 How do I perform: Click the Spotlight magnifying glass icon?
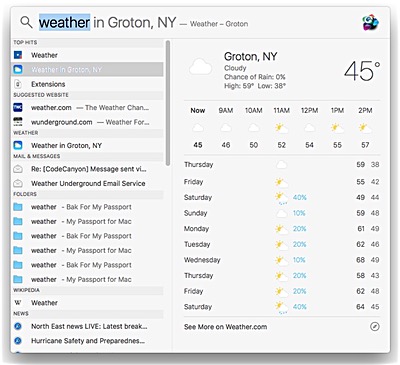pyautogui.click(x=26, y=23)
